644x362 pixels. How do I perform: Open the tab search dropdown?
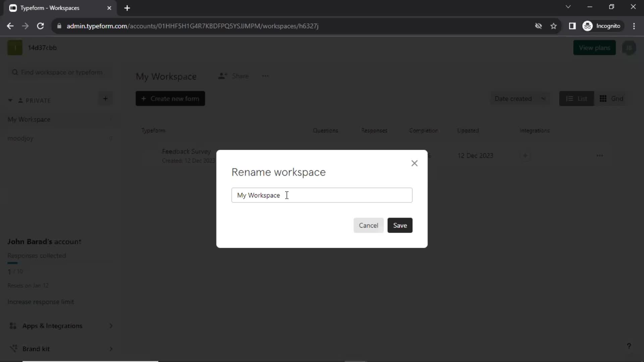[x=568, y=7]
